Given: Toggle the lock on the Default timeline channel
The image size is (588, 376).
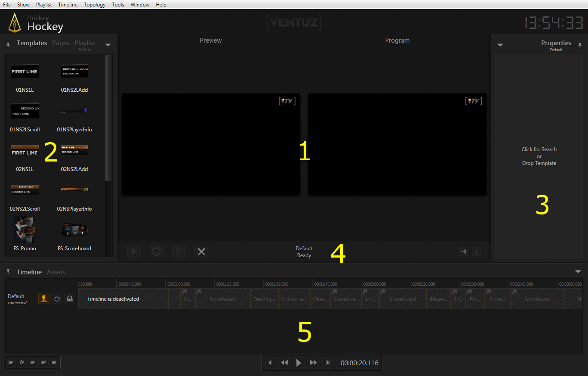Looking at the screenshot, I should point(70,298).
